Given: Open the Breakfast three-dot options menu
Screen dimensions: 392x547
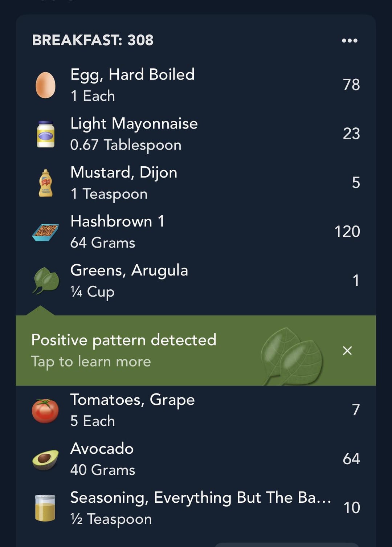Looking at the screenshot, I should tap(350, 41).
